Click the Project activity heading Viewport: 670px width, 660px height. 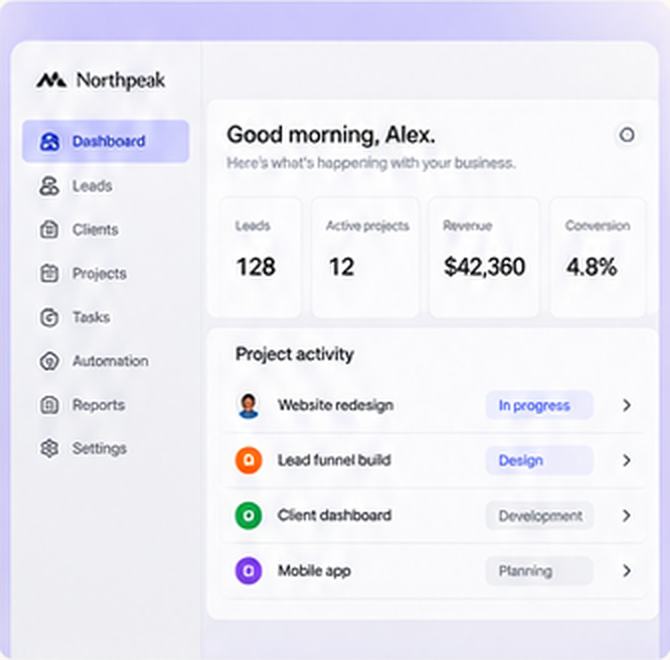(295, 355)
